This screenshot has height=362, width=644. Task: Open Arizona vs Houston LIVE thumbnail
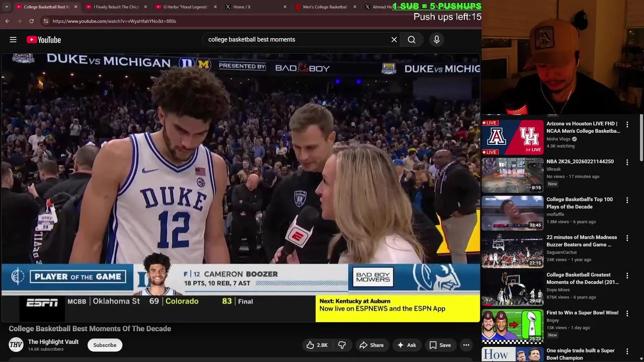513,137
